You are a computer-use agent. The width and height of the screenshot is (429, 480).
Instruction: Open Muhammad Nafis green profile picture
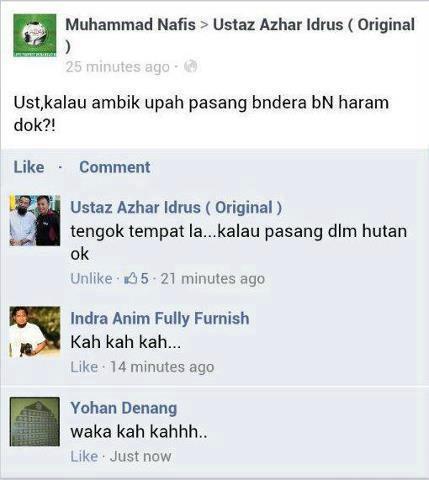click(35, 35)
